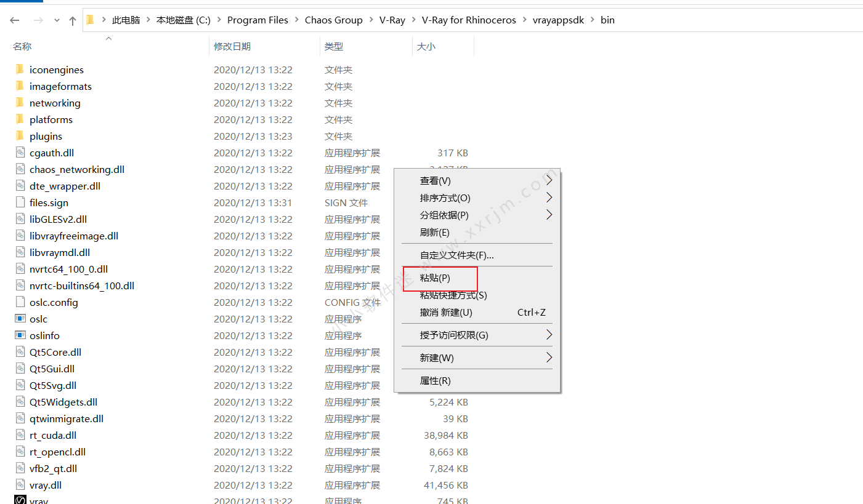The height and width of the screenshot is (504, 863).
Task: Select the oslc.config file icon
Action: click(20, 302)
